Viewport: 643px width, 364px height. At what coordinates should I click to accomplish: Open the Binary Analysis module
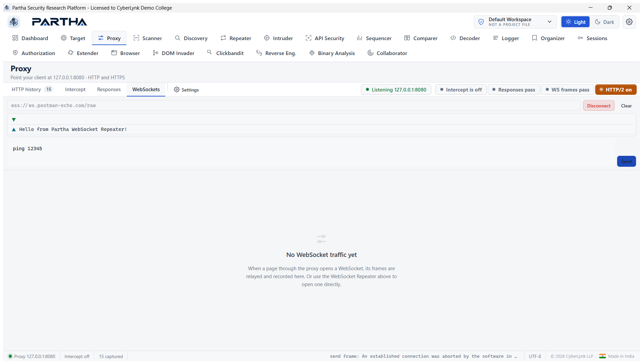(332, 53)
